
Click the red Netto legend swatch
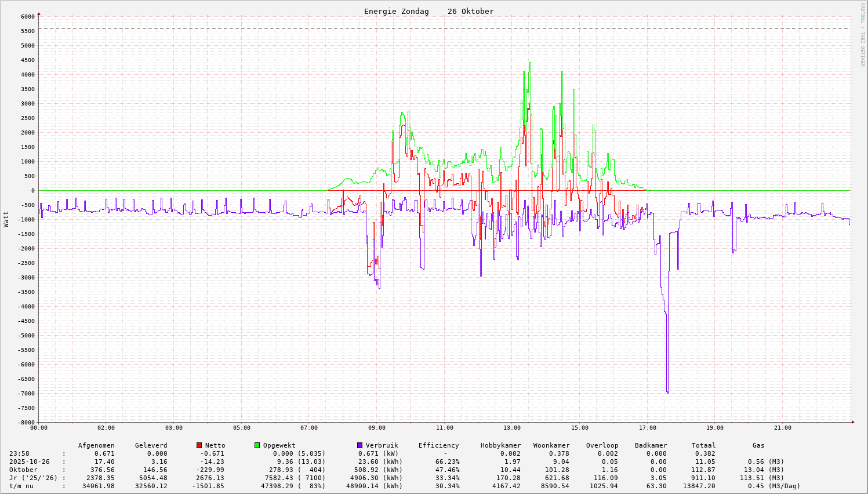point(199,445)
